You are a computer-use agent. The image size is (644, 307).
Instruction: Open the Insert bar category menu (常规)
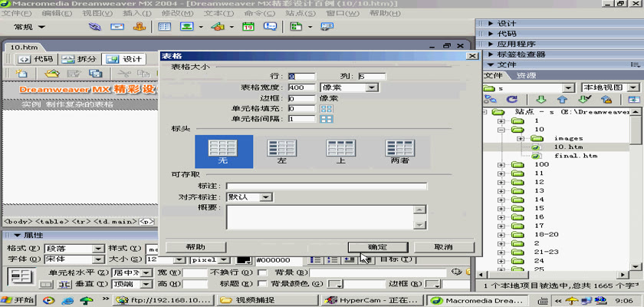(x=30, y=27)
